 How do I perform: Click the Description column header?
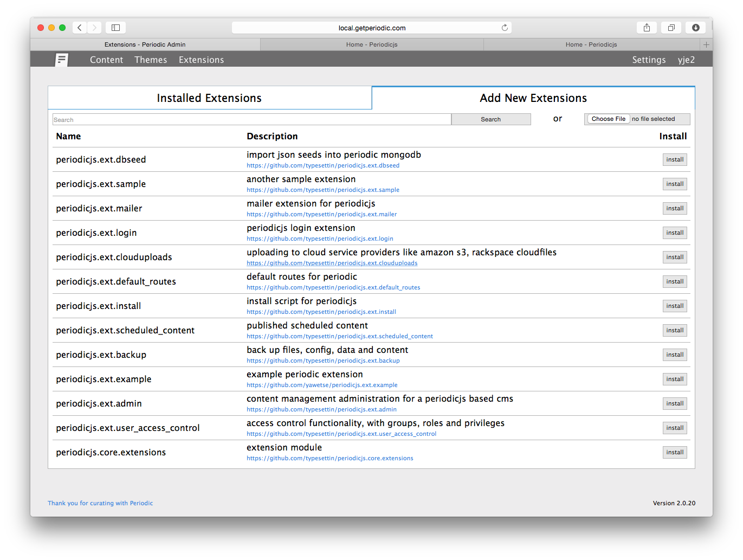pos(272,136)
